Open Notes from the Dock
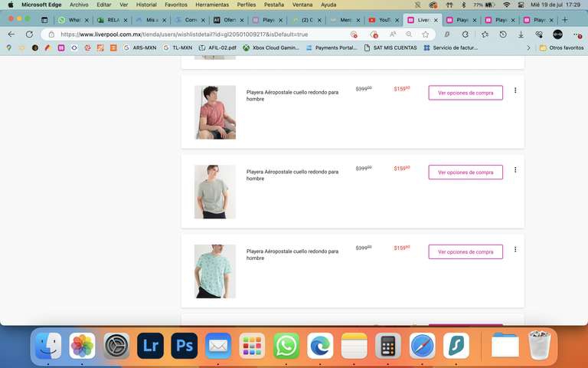The image size is (588, 368). (x=354, y=346)
